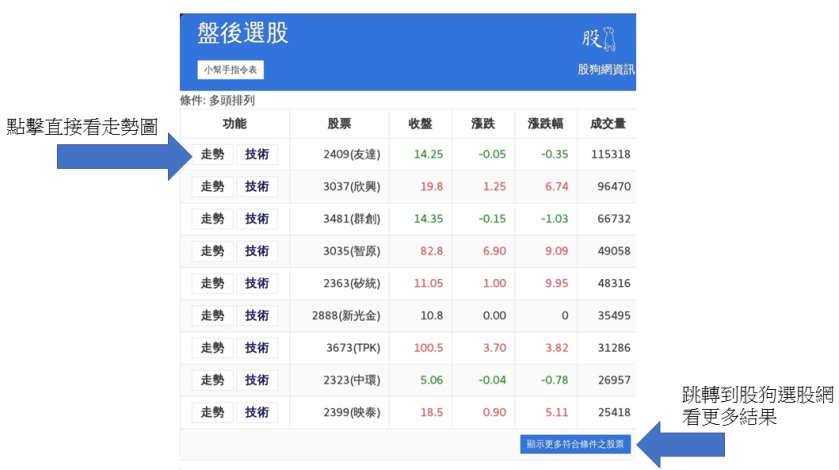View 走勢 chart for 3035(智原)
This screenshot has width=839, height=470.
(212, 251)
